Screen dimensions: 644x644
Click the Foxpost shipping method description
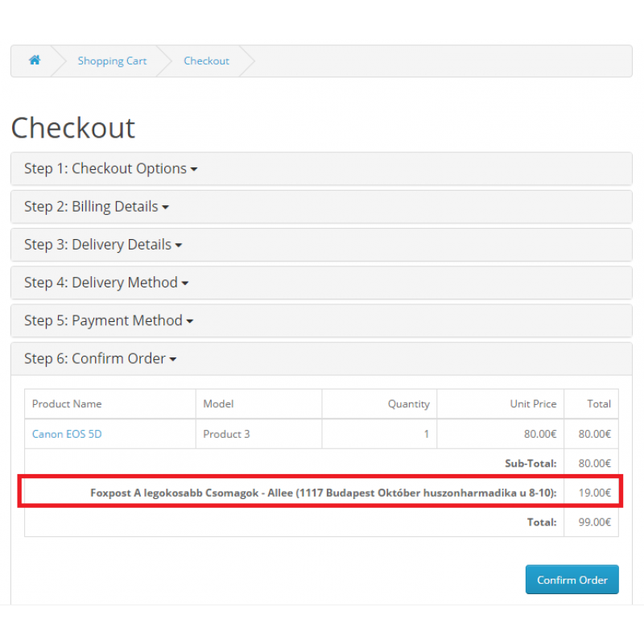coord(324,493)
